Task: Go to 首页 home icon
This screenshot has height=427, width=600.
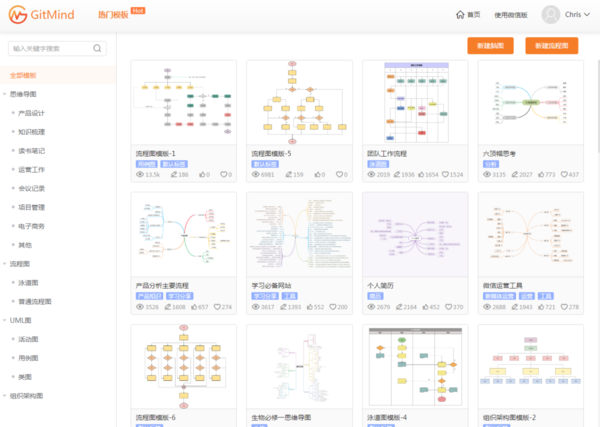Action: point(460,15)
